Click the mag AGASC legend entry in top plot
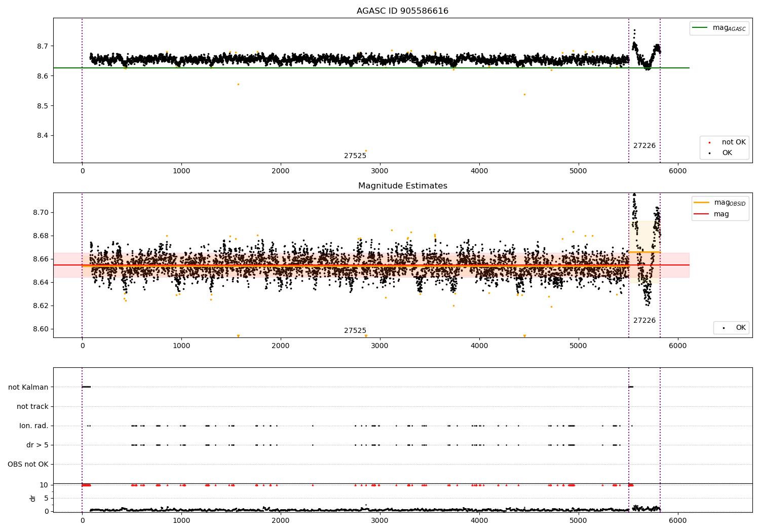The width and height of the screenshot is (760, 532). [x=719, y=28]
